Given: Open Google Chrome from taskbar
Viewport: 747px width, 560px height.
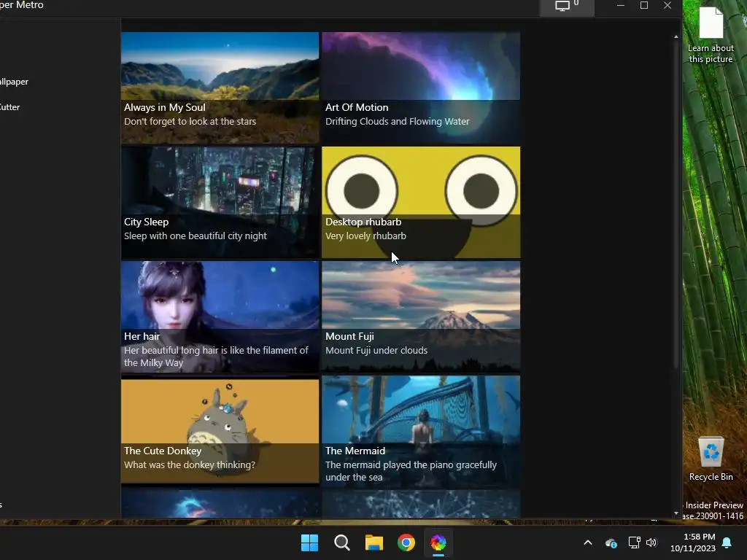Looking at the screenshot, I should click(406, 542).
